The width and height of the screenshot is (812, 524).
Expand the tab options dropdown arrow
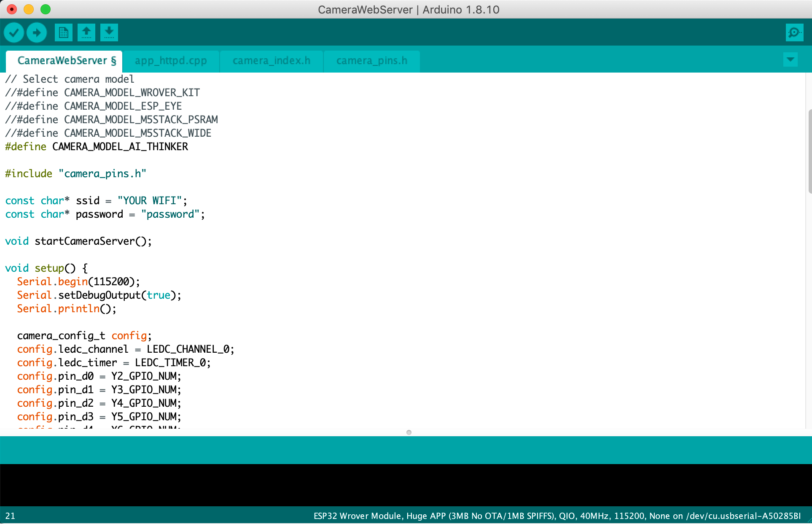pos(790,59)
